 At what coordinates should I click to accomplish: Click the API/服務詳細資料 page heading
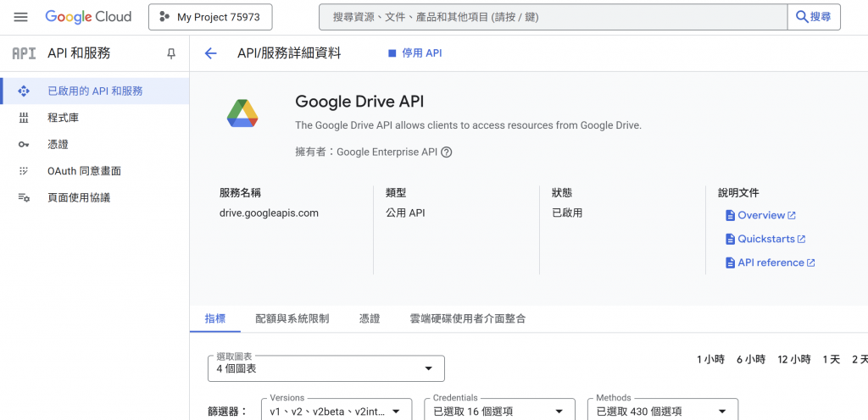click(x=289, y=53)
